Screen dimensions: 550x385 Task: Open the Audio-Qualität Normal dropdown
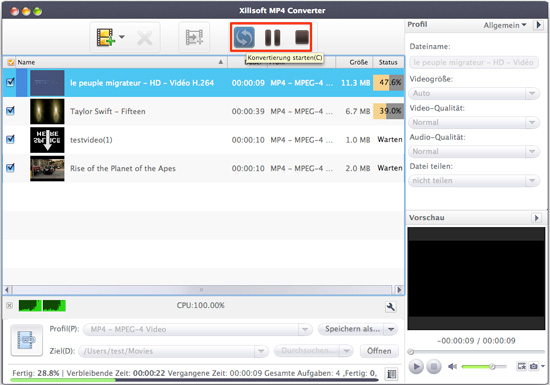(474, 151)
